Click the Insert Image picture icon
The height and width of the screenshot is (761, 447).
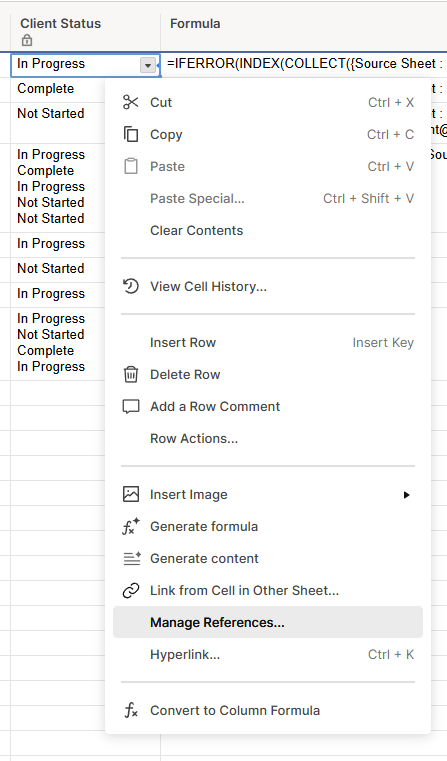(x=131, y=495)
